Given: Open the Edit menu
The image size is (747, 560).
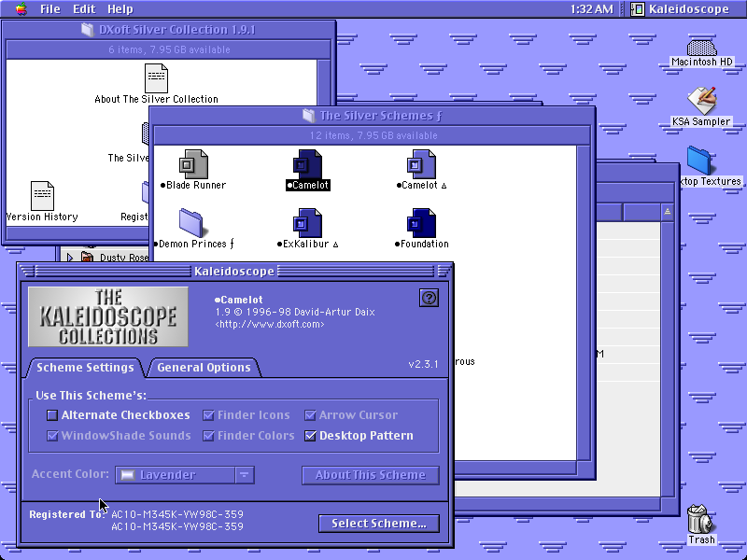Looking at the screenshot, I should pyautogui.click(x=84, y=8).
